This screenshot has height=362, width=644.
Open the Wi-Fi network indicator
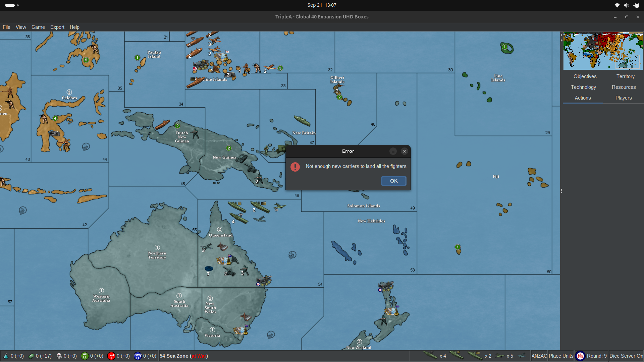(617, 5)
